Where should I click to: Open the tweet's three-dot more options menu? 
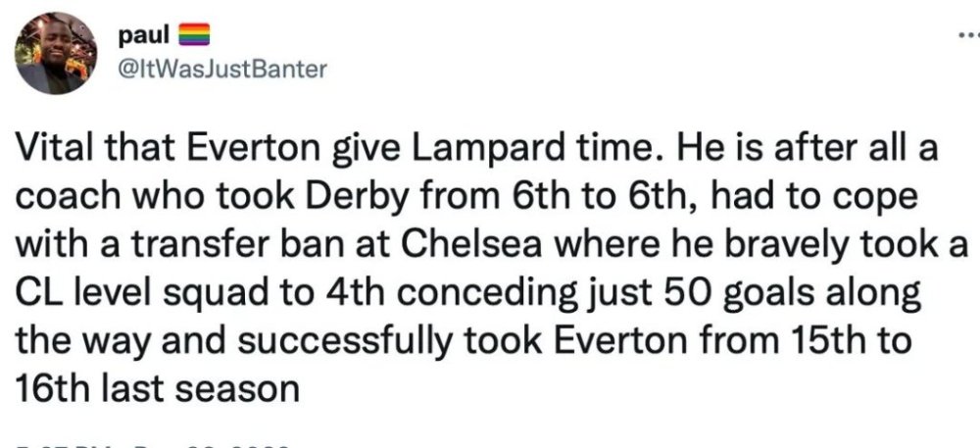[968, 34]
